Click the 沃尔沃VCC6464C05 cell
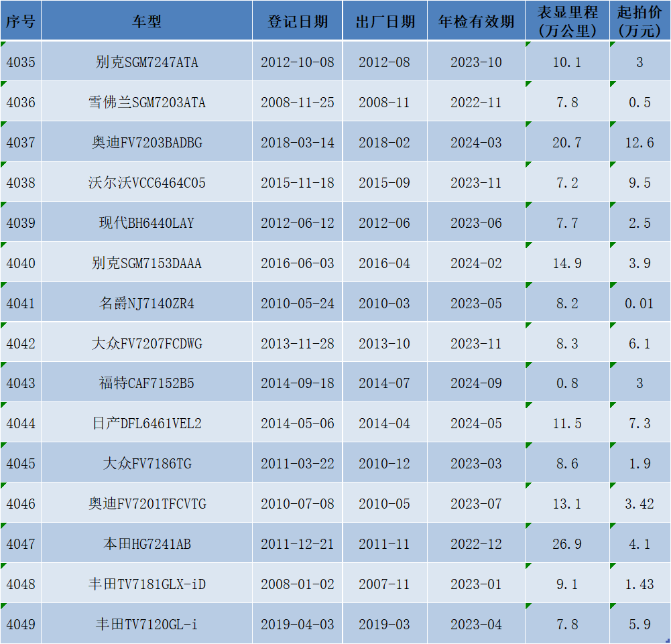 pos(147,182)
